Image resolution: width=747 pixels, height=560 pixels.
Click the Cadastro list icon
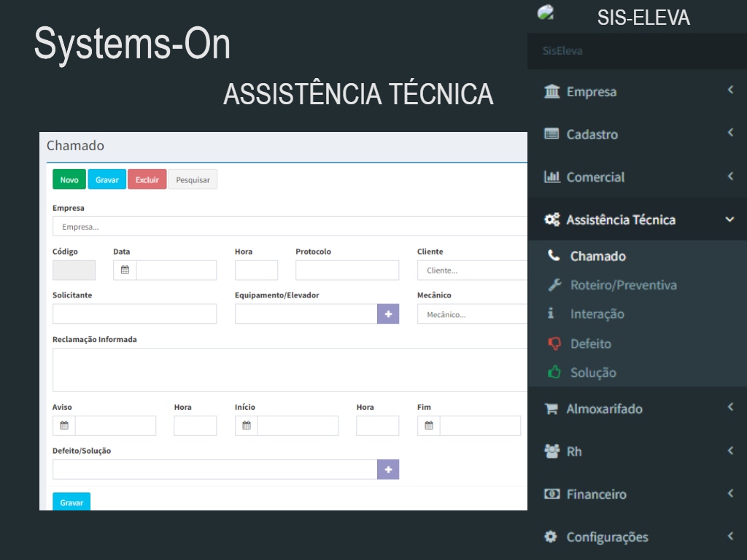click(551, 134)
